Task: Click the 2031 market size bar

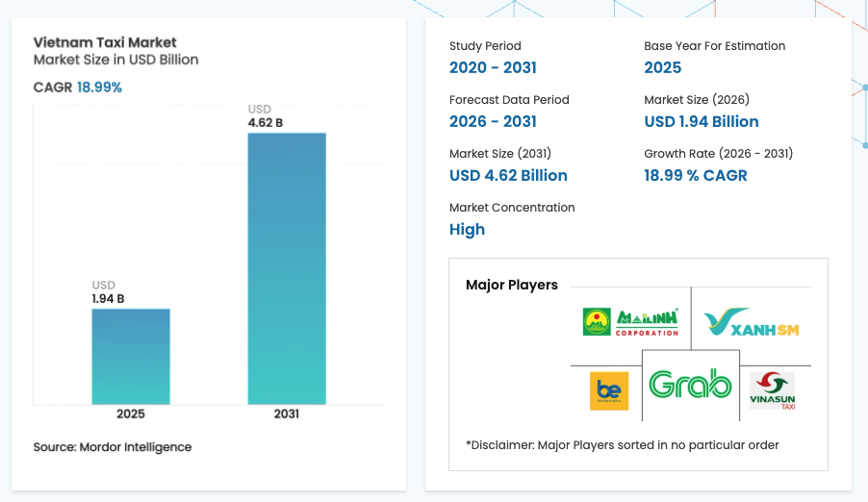Action: 287,267
